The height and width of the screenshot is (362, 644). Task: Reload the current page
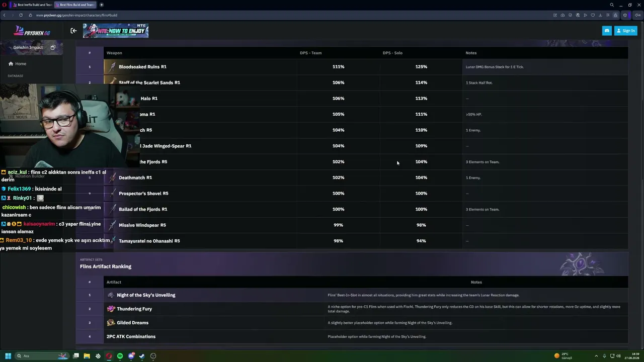[21, 15]
